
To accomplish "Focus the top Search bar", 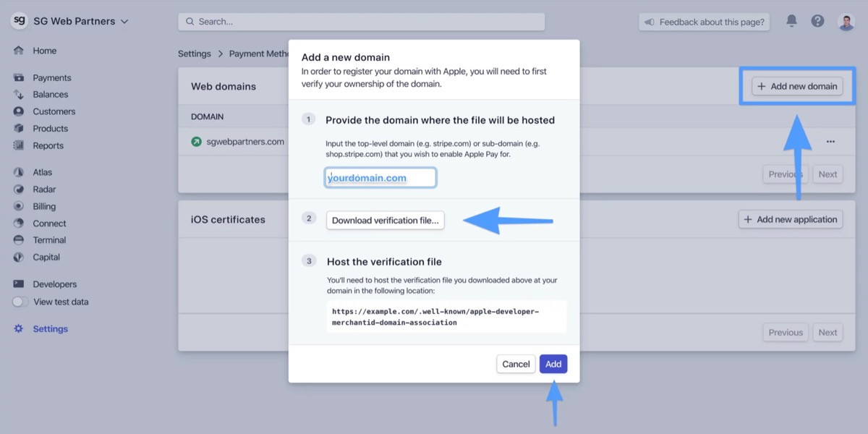I will tap(361, 22).
